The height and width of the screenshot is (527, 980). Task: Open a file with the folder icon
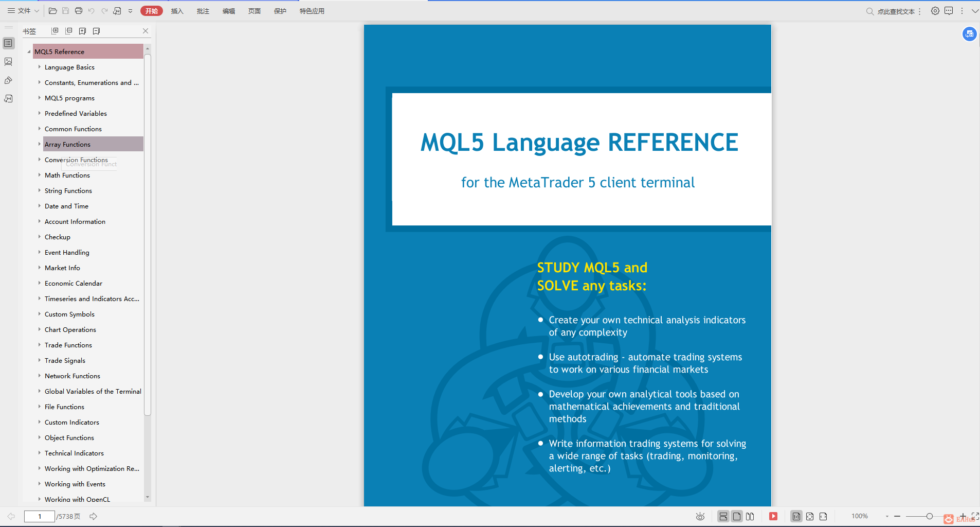pos(52,11)
